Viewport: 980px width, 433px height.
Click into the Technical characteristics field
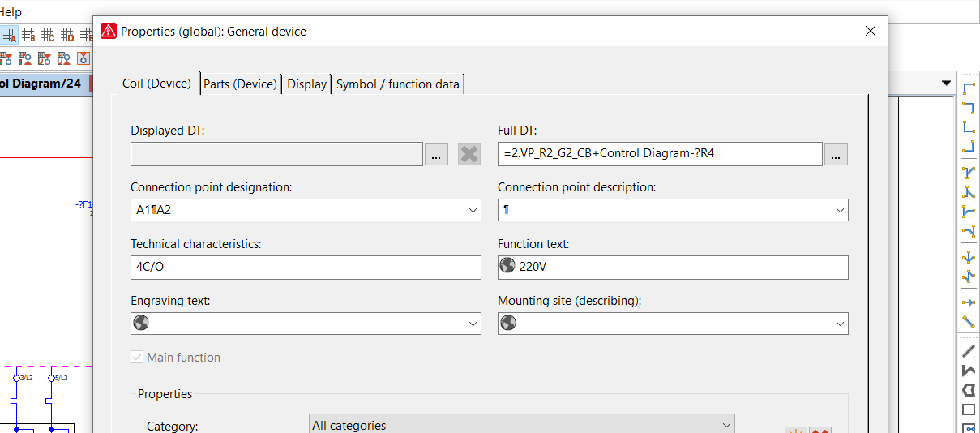coord(306,267)
